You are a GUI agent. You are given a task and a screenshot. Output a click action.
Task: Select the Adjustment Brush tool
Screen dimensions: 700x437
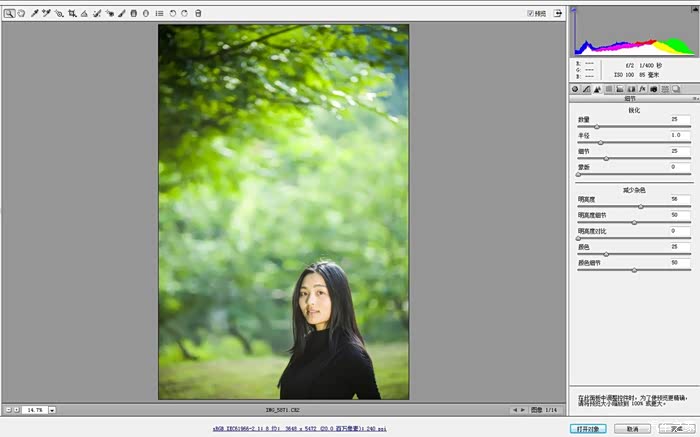click(x=121, y=13)
